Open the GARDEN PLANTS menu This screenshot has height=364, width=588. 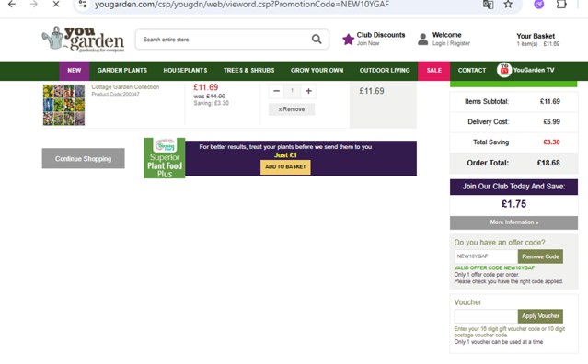pos(122,71)
